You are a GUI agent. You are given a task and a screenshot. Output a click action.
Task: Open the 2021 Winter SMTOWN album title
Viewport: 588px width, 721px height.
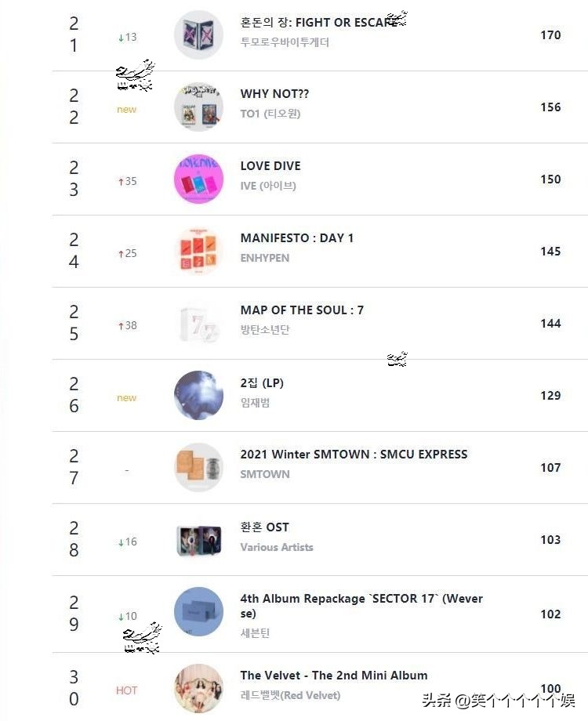coord(354,455)
